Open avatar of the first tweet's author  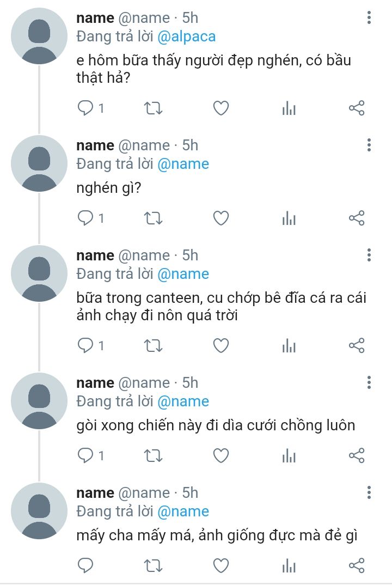click(39, 36)
